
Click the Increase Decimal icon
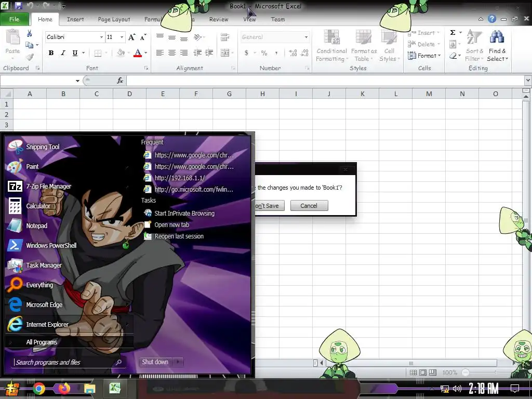click(293, 52)
